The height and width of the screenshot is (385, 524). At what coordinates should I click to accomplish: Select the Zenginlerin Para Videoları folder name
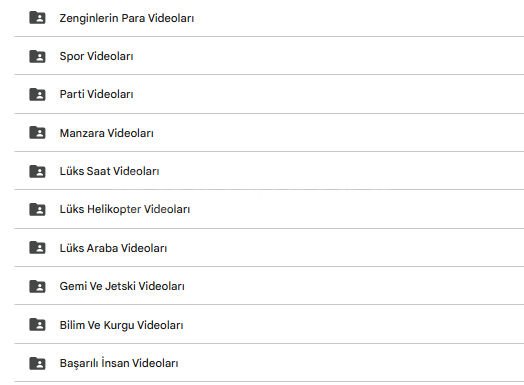coord(127,18)
